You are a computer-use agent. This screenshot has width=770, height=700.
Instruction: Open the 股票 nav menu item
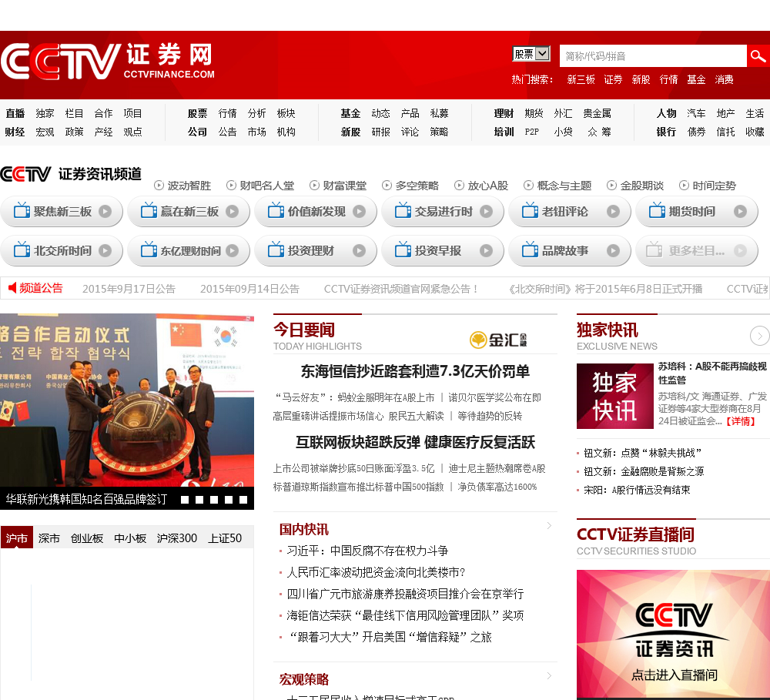coord(197,113)
